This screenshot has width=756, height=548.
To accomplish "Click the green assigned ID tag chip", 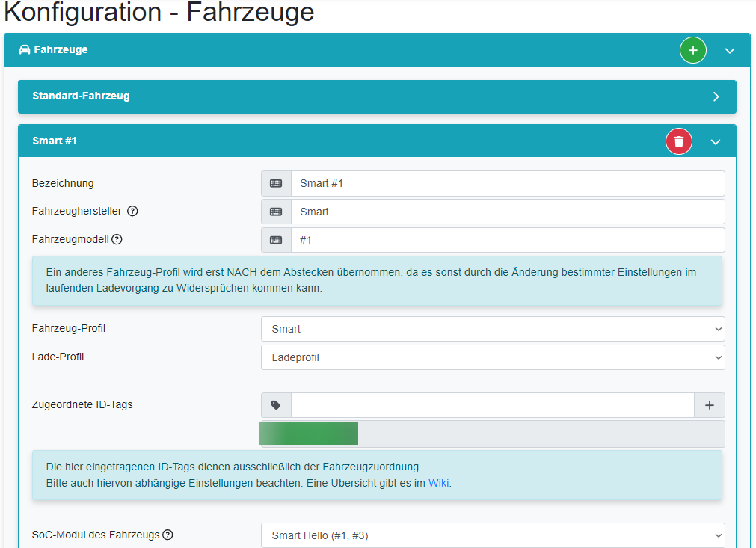I will tap(309, 434).
